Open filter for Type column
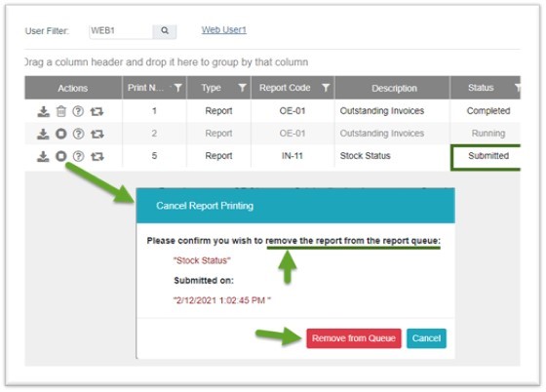The height and width of the screenshot is (392, 546). pos(243,88)
